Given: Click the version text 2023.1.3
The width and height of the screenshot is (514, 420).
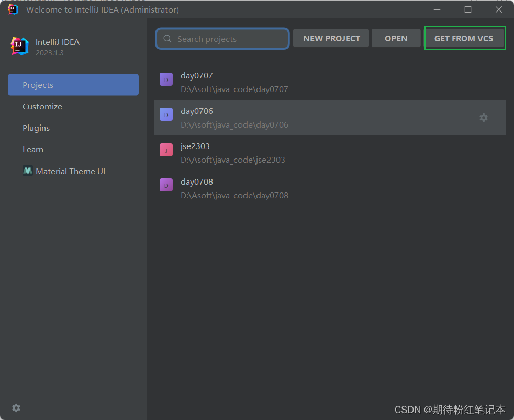Looking at the screenshot, I should 50,53.
